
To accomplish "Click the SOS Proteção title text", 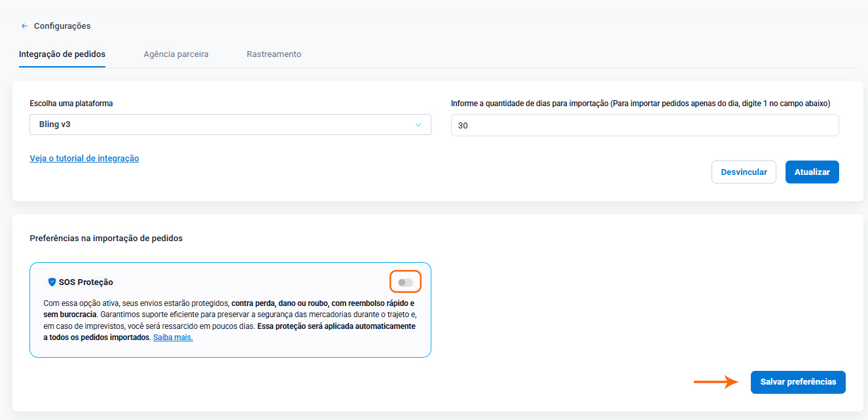I will tap(86, 282).
